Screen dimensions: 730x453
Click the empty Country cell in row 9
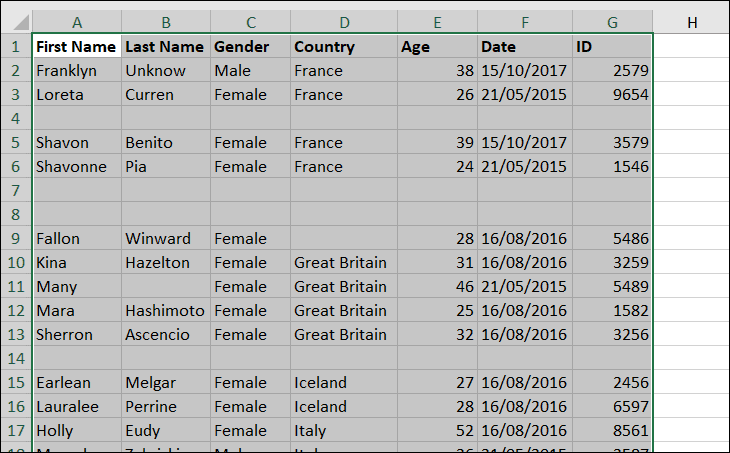pos(344,238)
